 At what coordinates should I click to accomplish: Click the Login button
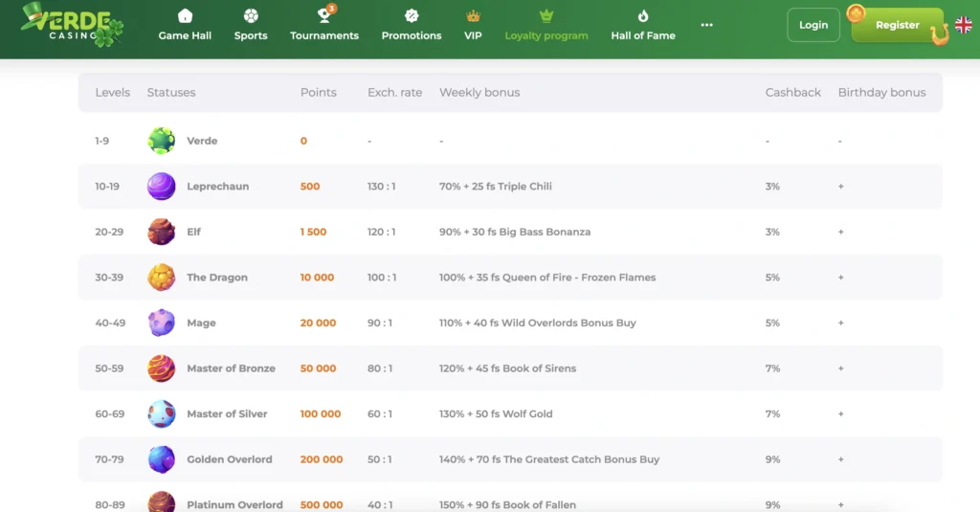[813, 25]
